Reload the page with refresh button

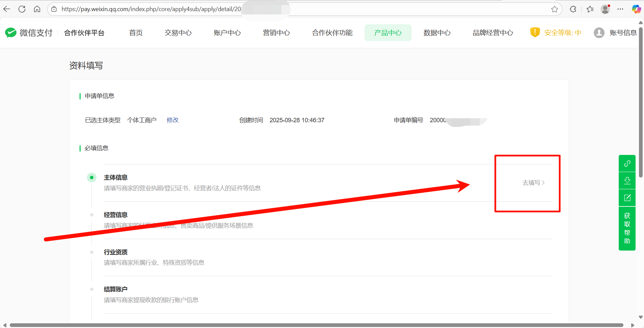[x=22, y=9]
